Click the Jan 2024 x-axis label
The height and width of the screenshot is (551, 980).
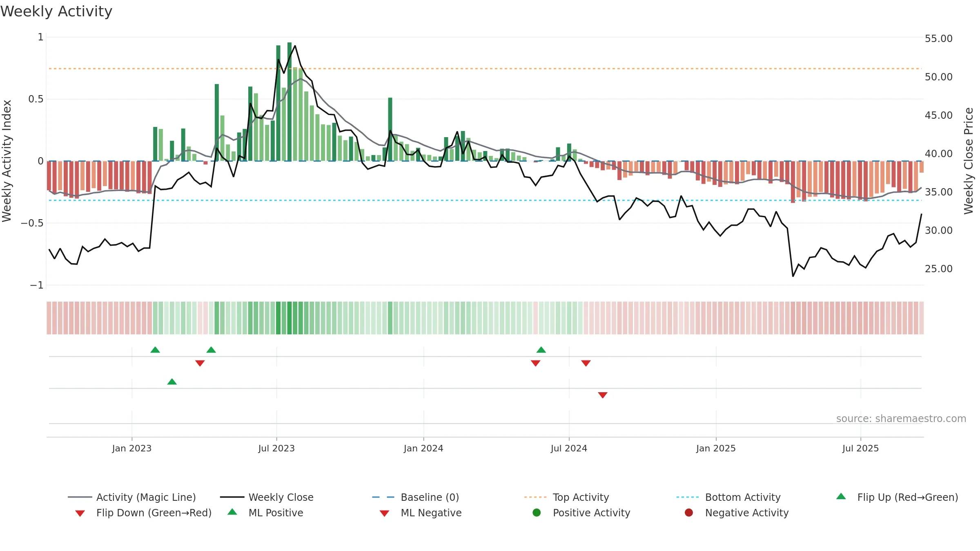point(423,449)
